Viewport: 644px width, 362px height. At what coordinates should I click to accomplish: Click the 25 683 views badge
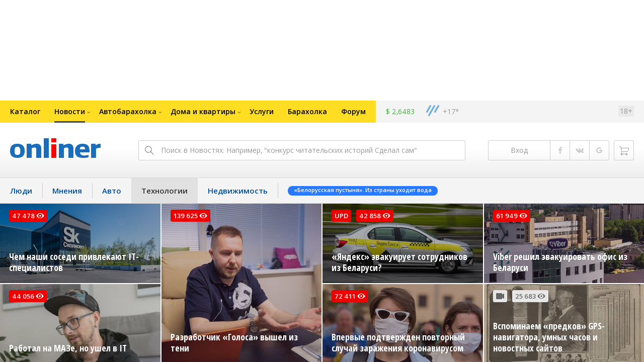530,296
